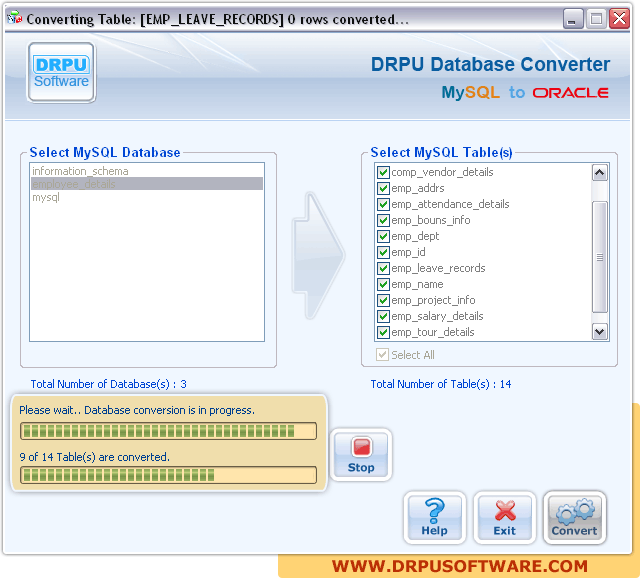Toggle the emp_leave_records checkbox
640x578 pixels.
383,268
